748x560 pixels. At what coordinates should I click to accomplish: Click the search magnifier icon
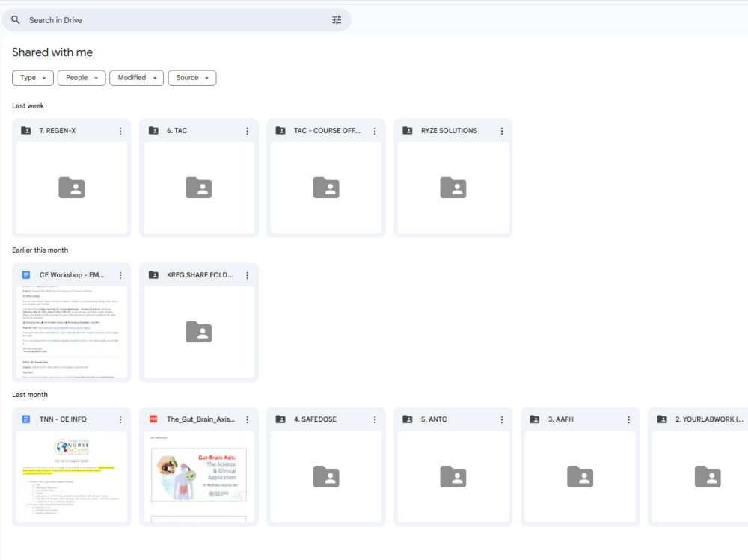[16, 20]
